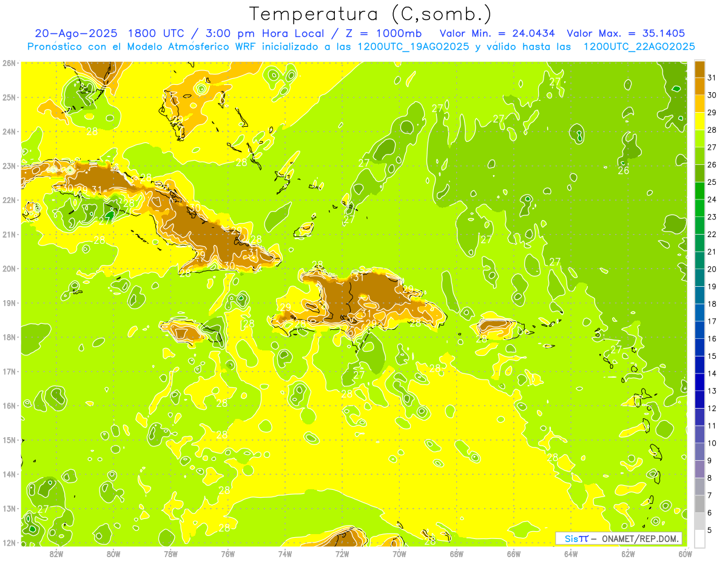Click the latitude axis label "20N"
The width and height of the screenshot is (728, 562).
[x=9, y=269]
